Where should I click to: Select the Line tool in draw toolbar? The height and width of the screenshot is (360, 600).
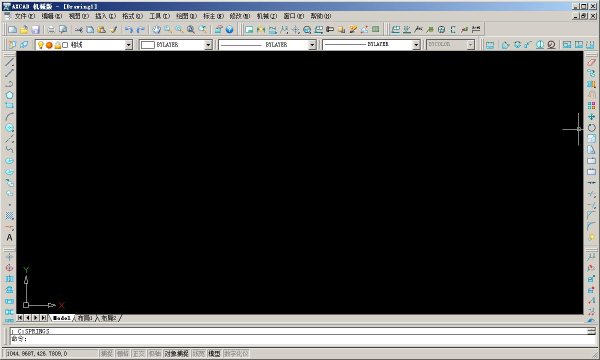(x=10, y=62)
